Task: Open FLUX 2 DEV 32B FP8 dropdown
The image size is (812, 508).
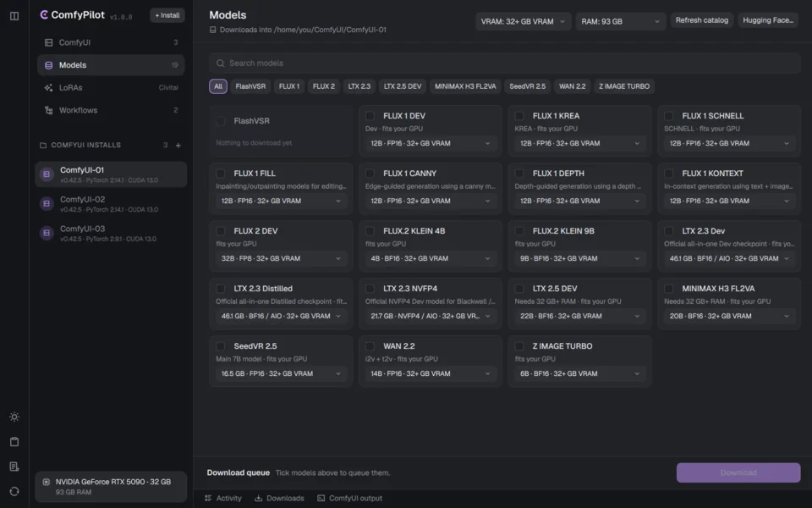Action: click(281, 259)
